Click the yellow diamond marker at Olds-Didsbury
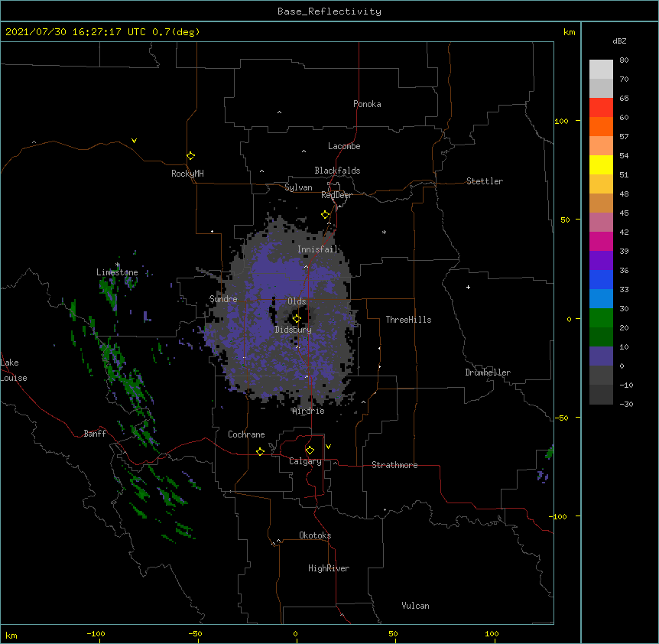Viewport: 659px width, 644px height. 297,319
